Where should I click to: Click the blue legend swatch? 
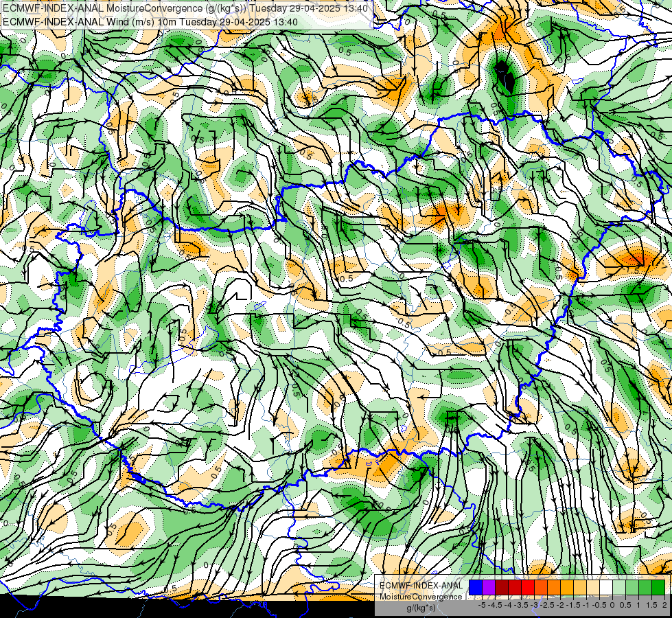(476, 587)
